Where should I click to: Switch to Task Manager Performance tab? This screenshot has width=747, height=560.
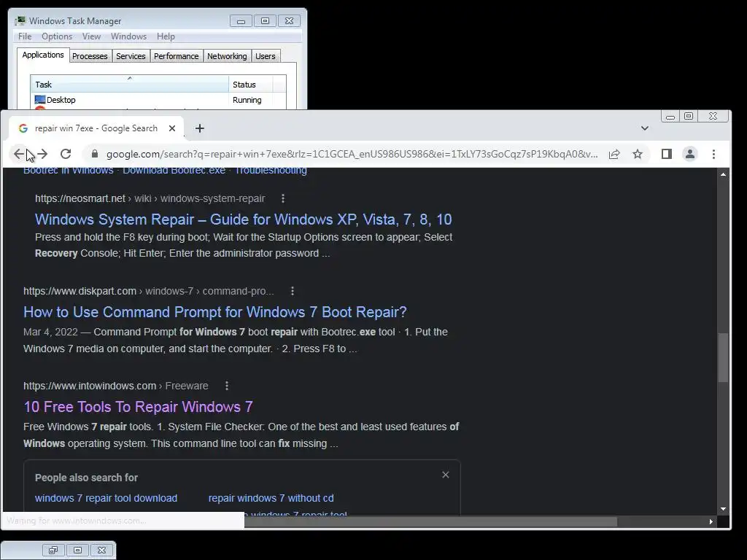176,56
